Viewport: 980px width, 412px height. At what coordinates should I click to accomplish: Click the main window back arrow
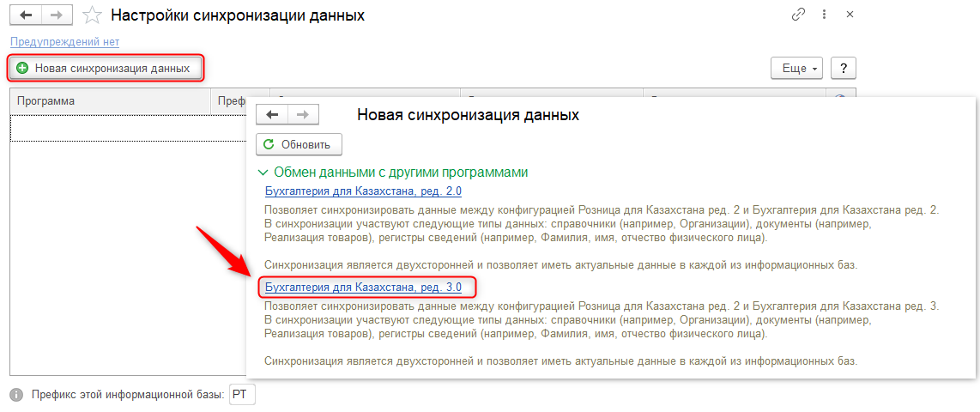click(27, 15)
